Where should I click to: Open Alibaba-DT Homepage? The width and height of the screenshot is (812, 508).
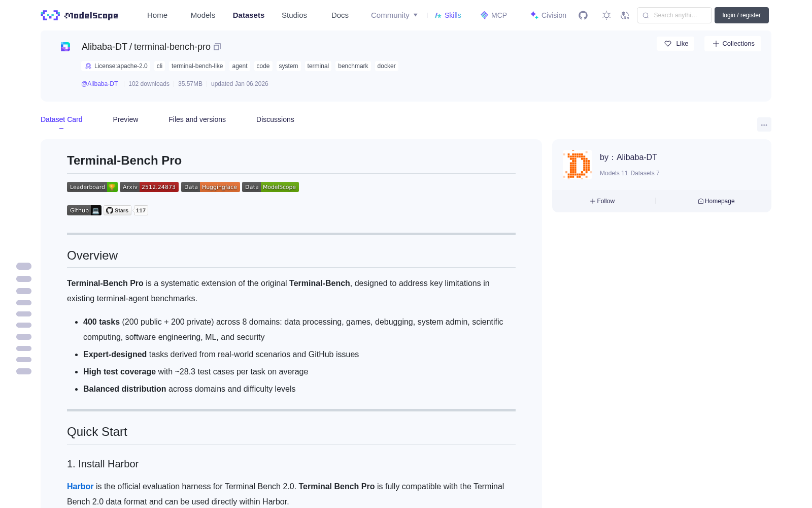(716, 201)
